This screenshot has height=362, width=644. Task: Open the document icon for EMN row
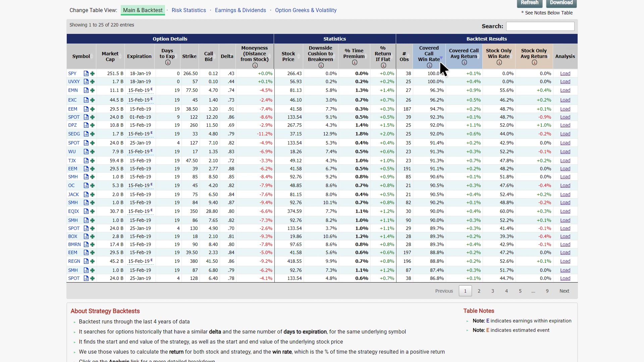coord(86,90)
